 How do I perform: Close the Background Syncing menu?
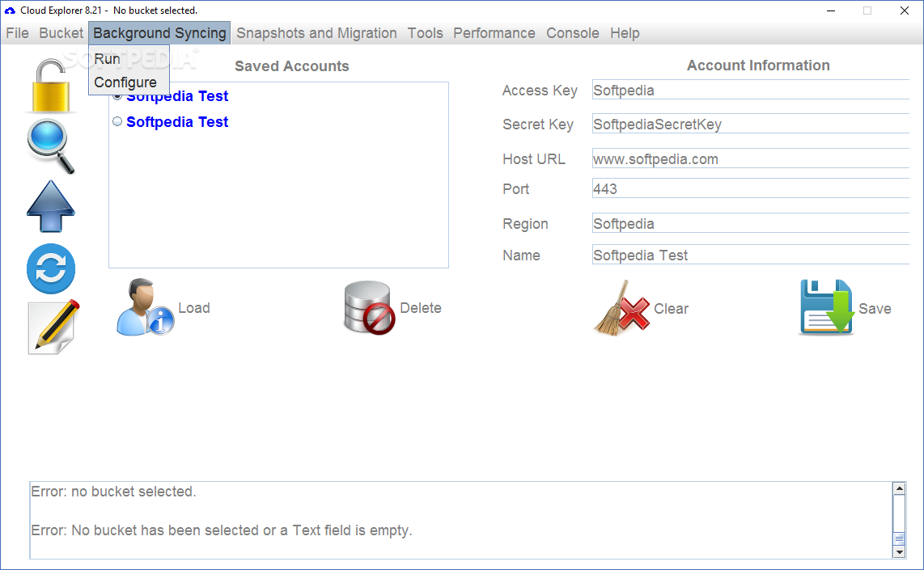click(159, 33)
